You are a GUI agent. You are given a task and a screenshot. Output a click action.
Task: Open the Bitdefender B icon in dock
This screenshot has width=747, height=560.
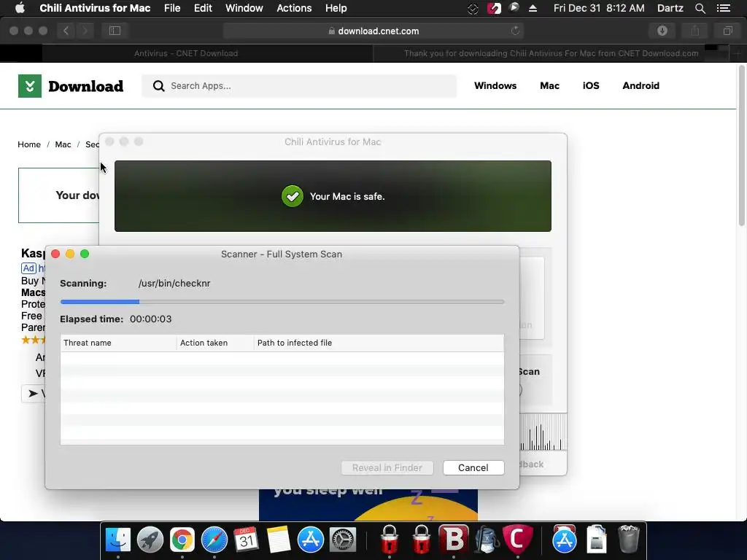[x=453, y=540]
